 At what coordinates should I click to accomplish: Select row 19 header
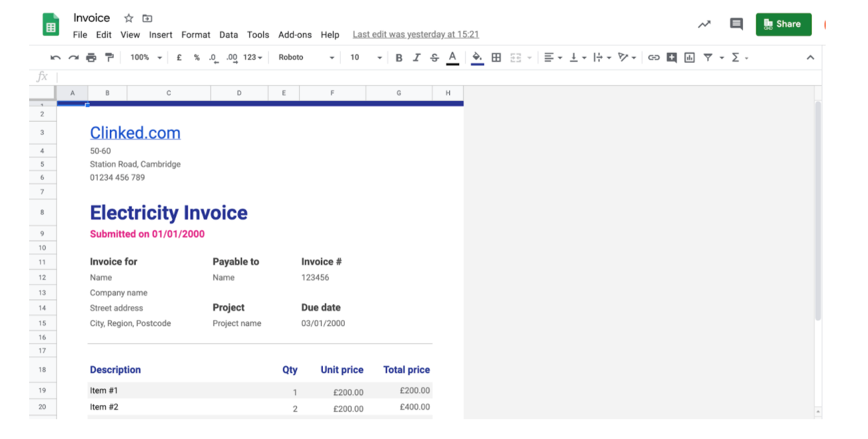click(x=42, y=390)
